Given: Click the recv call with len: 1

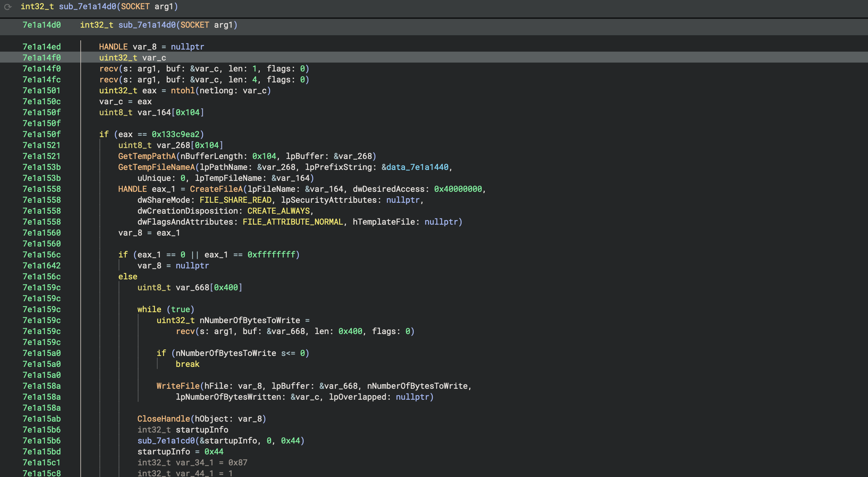Looking at the screenshot, I should pyautogui.click(x=204, y=69).
